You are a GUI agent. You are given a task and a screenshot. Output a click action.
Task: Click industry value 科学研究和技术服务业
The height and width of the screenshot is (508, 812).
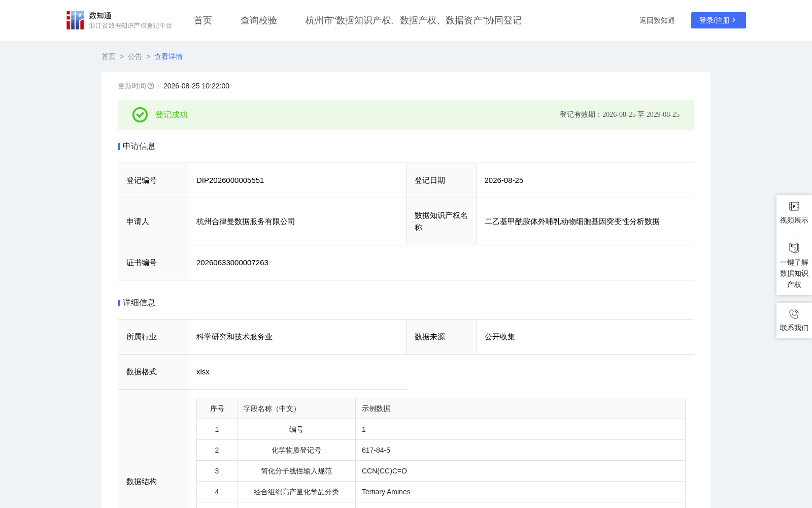tap(234, 337)
